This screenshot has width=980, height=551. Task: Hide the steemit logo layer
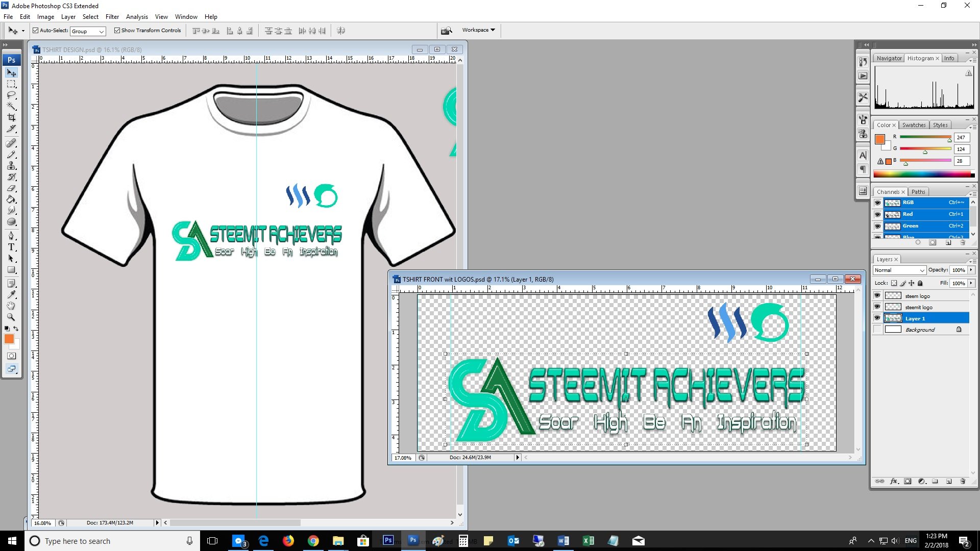[877, 307]
